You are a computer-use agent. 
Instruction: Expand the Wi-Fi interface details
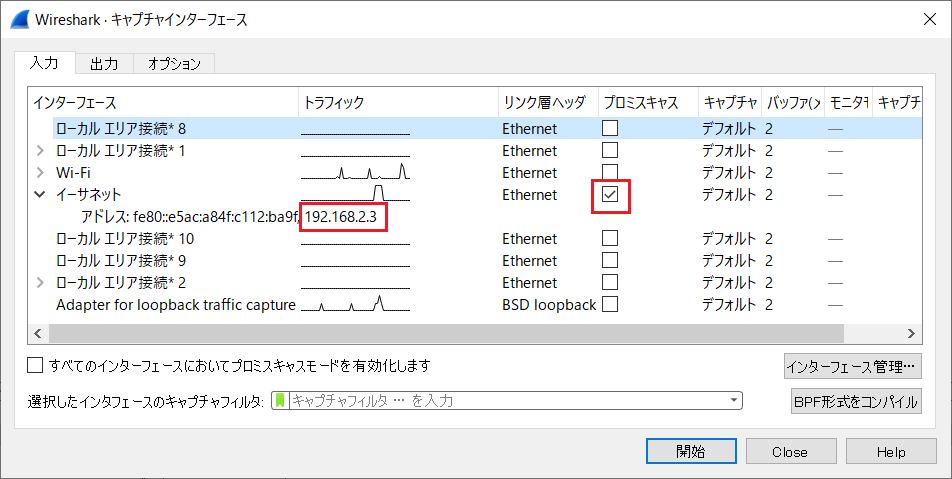pos(40,172)
